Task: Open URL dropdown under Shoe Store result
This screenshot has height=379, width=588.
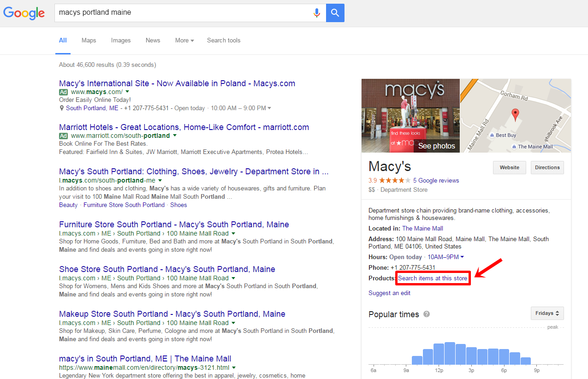Action: click(x=233, y=278)
